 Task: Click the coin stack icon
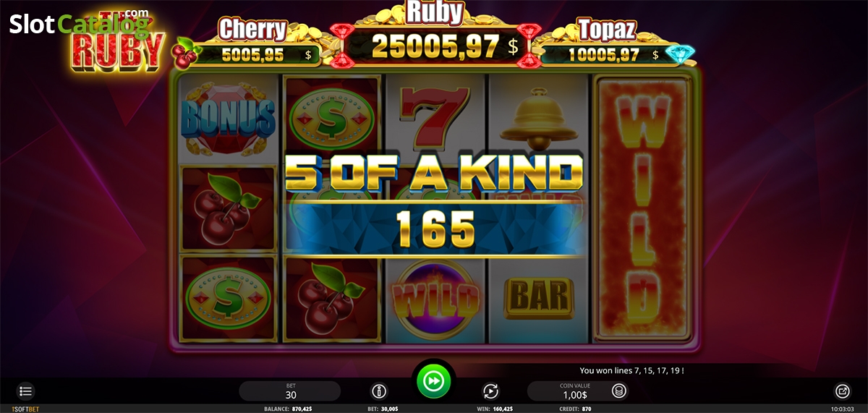point(618,391)
